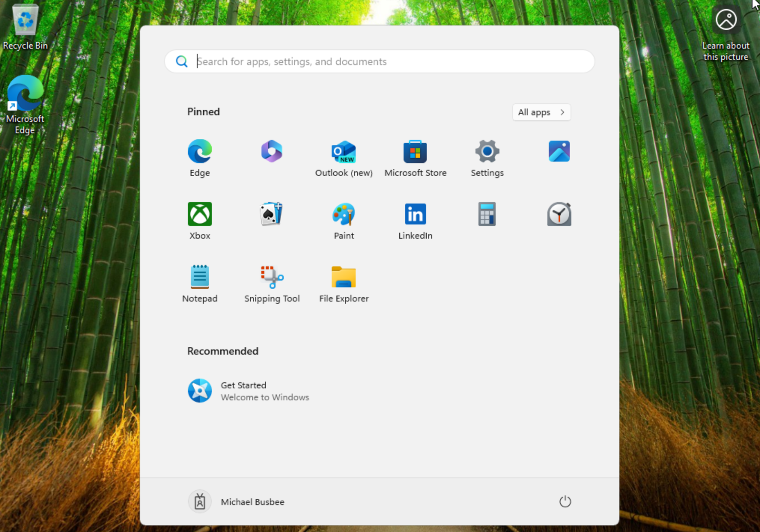Launch Notepad

tap(200, 283)
